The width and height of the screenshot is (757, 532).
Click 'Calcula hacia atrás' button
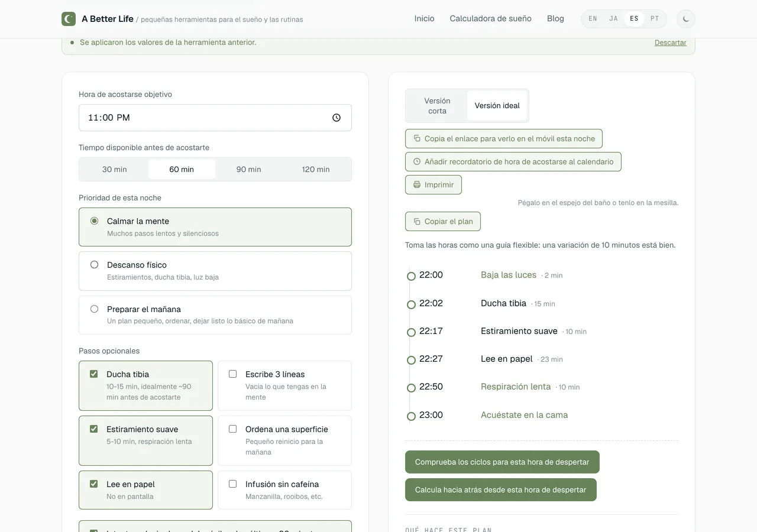(501, 490)
